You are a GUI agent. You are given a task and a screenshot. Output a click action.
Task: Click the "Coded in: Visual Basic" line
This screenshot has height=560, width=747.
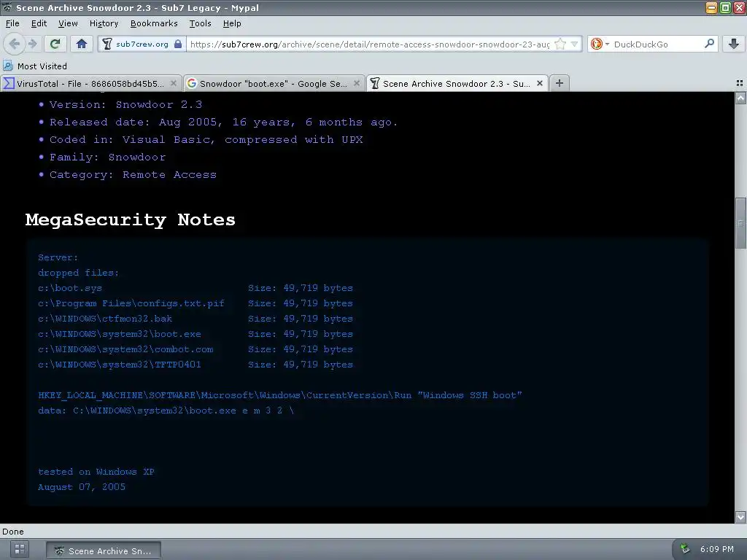click(206, 140)
